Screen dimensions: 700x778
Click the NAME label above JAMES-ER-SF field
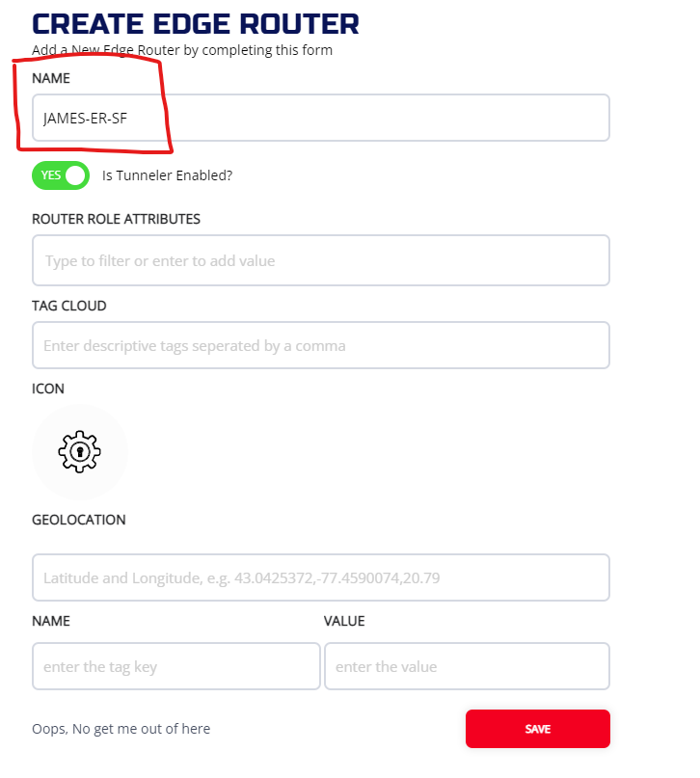click(x=51, y=77)
